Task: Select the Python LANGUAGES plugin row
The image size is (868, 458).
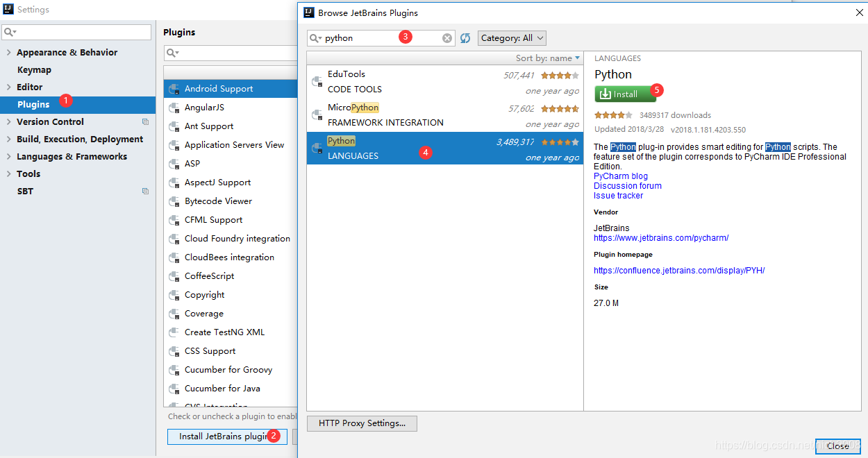Action: coord(445,149)
